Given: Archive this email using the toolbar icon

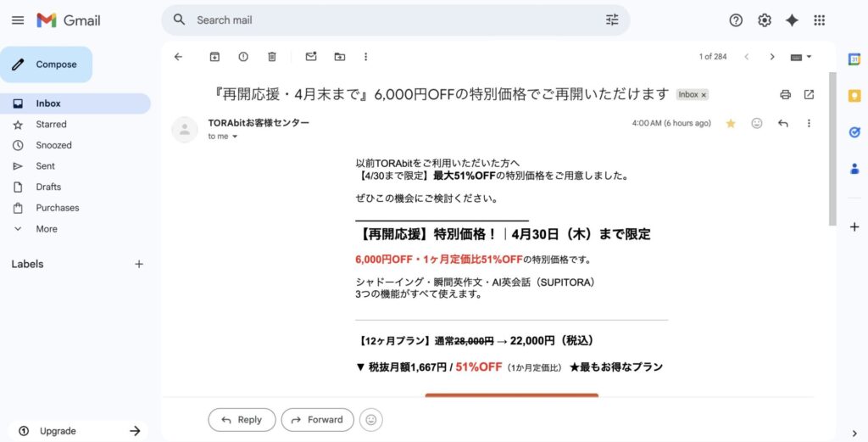Looking at the screenshot, I should 214,57.
